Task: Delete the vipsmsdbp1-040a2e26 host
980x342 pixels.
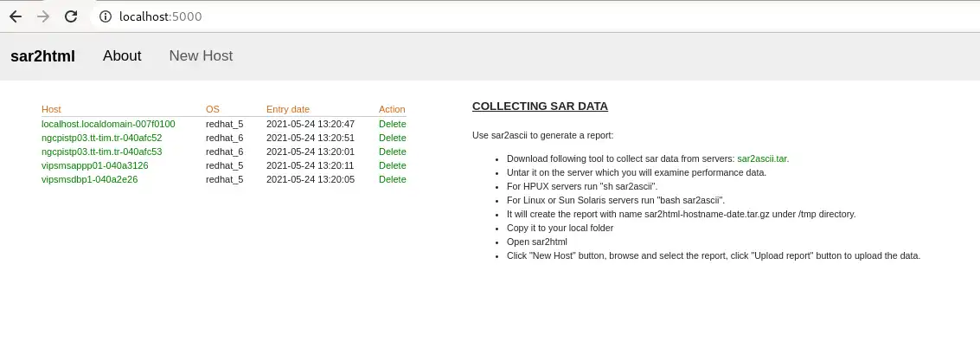Action: point(393,179)
